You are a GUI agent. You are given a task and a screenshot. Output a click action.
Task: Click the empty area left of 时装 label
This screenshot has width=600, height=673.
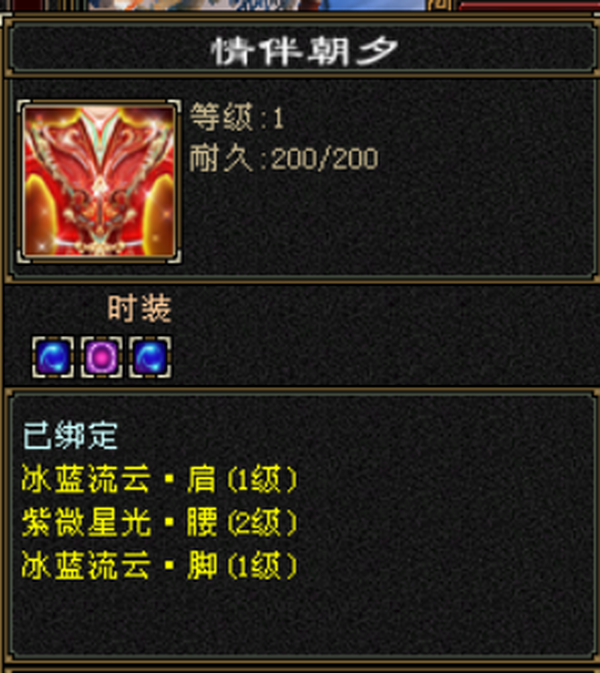(x=56, y=308)
